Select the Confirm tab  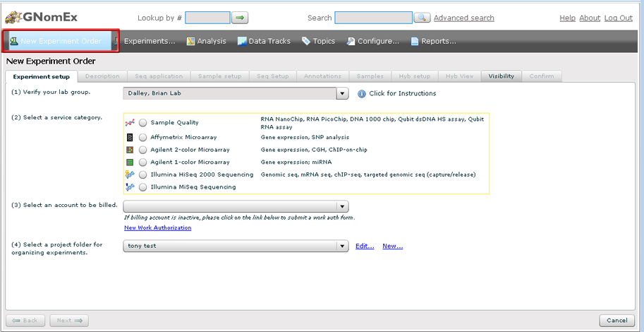(x=542, y=76)
